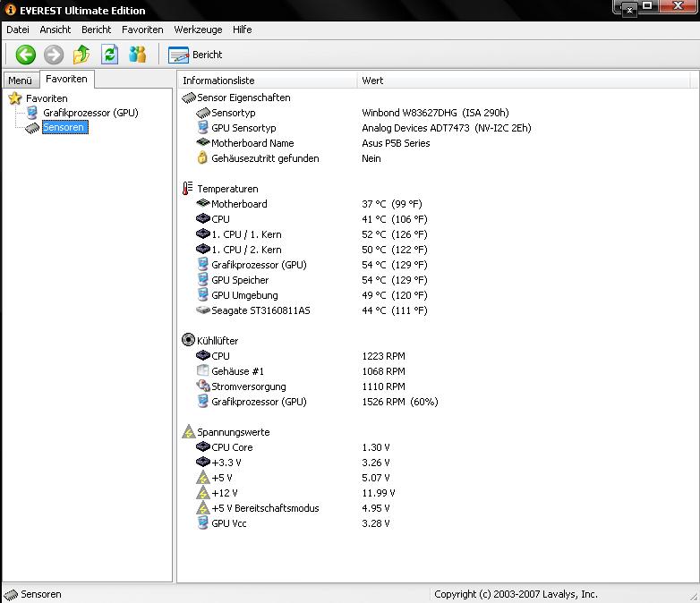Click the CPU temperature chip icon
The image size is (700, 603).
coord(203,218)
